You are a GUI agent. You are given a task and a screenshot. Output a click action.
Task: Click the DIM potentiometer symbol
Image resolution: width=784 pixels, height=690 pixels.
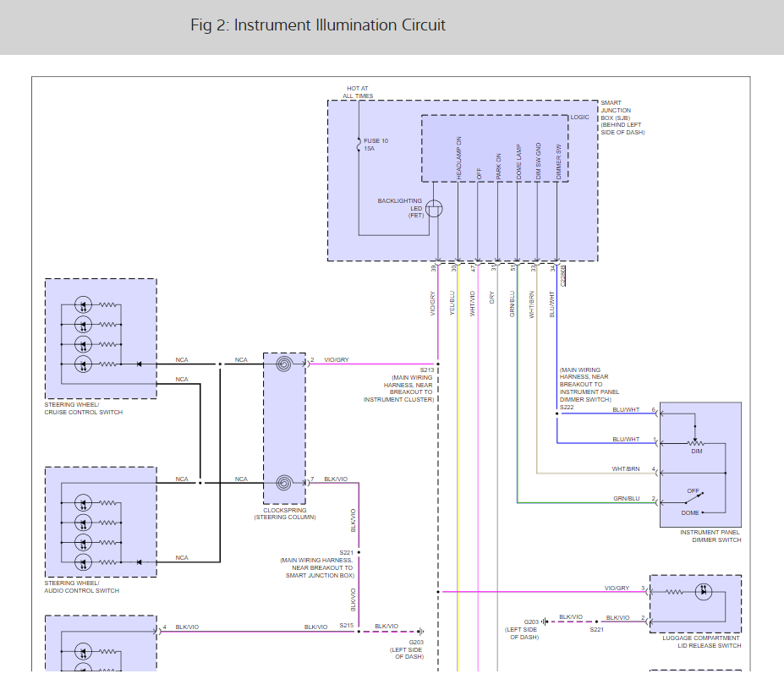pos(695,441)
